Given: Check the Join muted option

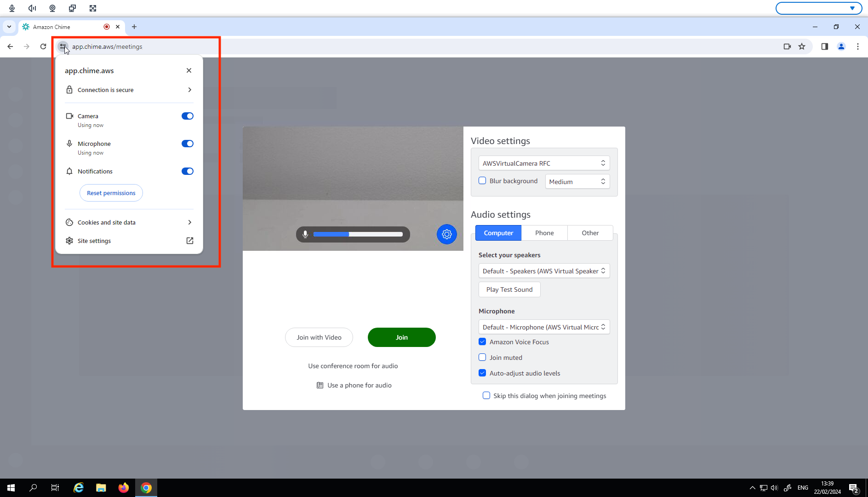Looking at the screenshot, I should click(x=482, y=357).
